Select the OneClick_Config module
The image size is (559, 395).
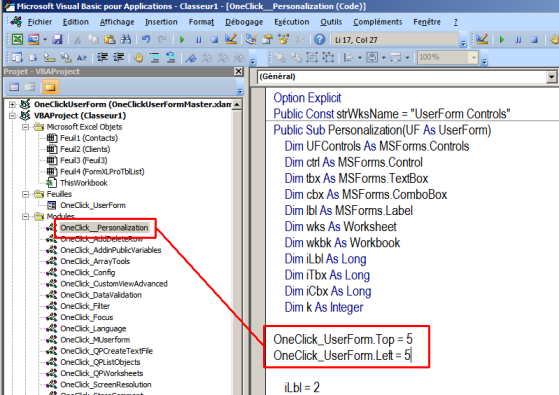(x=87, y=272)
